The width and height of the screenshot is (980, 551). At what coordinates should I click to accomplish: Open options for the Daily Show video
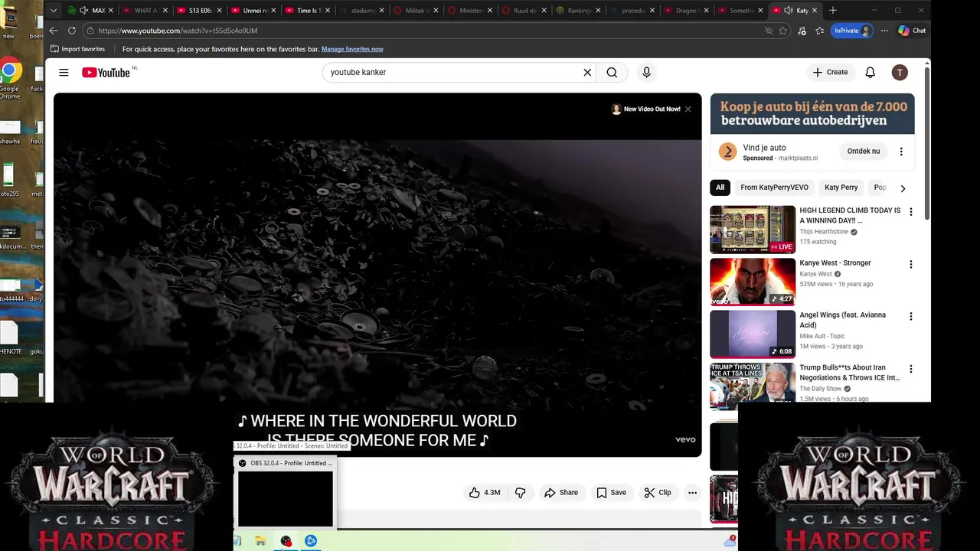[x=910, y=369]
